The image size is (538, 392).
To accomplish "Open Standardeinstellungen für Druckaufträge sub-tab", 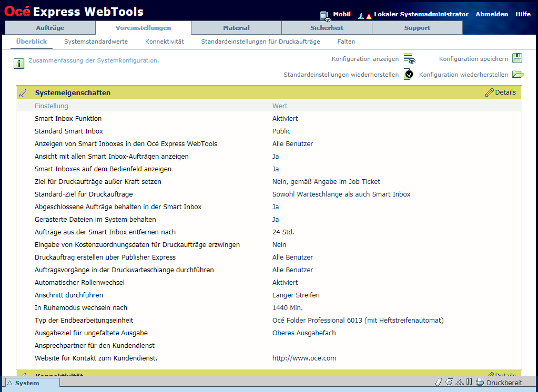I will click(x=260, y=42).
